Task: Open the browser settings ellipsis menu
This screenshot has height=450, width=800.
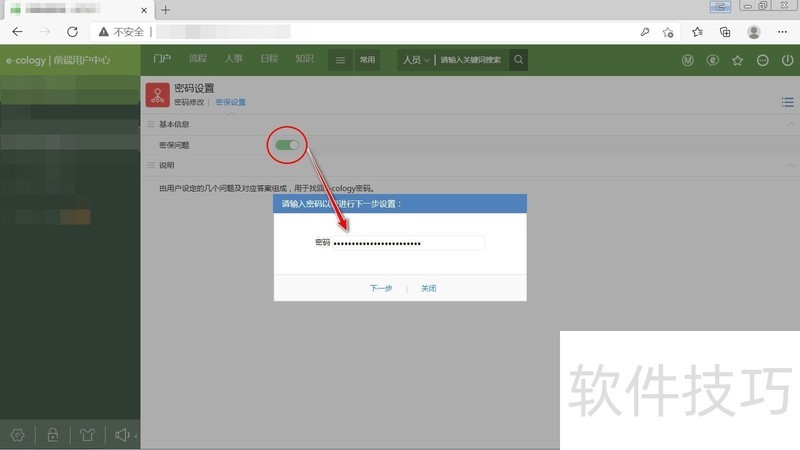Action: tap(782, 32)
